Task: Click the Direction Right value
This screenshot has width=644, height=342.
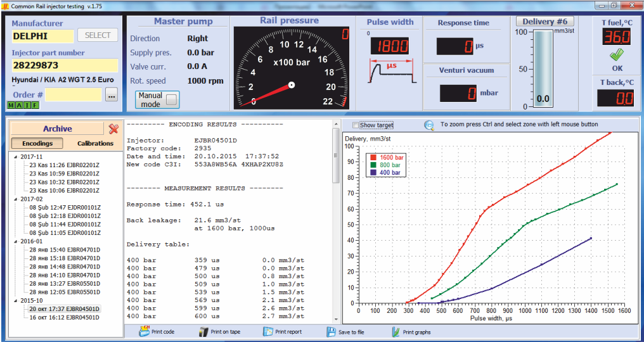Action: click(198, 39)
